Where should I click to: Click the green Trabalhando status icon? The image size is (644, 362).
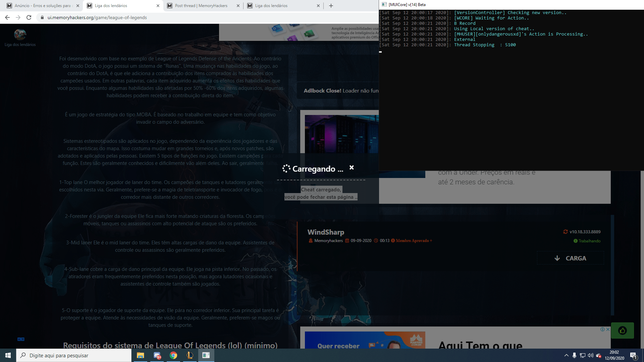pyautogui.click(x=576, y=241)
